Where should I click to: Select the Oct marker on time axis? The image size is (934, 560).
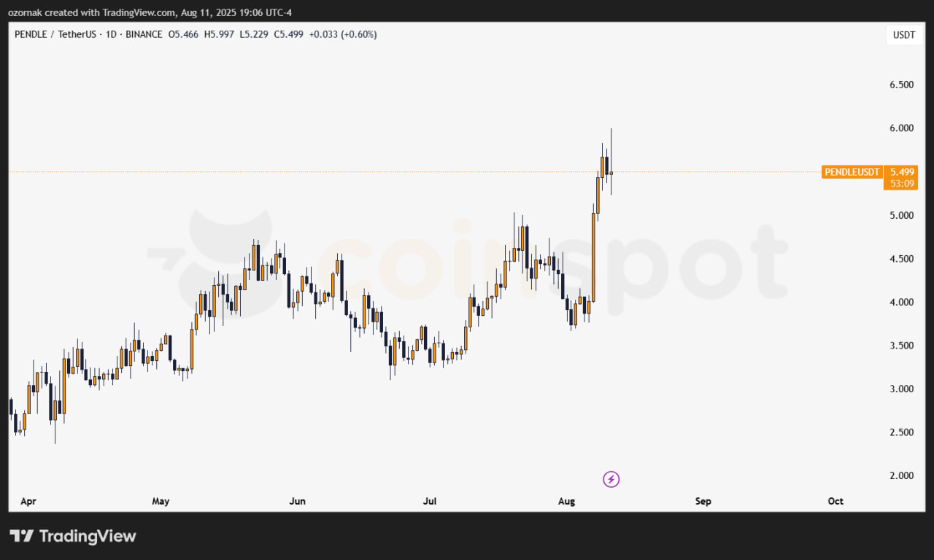(x=835, y=501)
